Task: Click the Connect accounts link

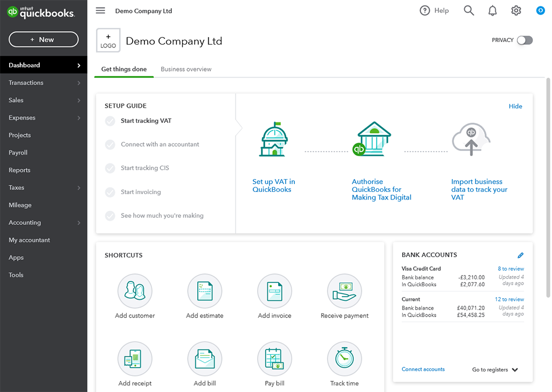Action: [x=423, y=369]
